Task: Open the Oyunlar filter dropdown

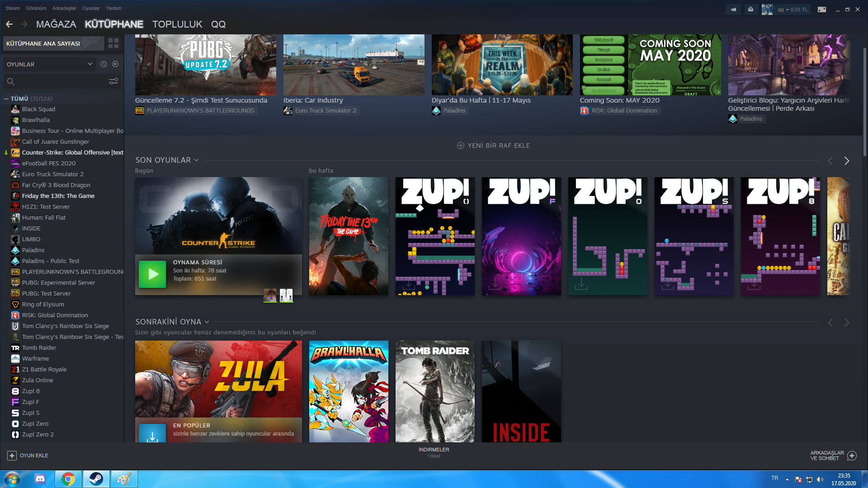Action: click(49, 64)
